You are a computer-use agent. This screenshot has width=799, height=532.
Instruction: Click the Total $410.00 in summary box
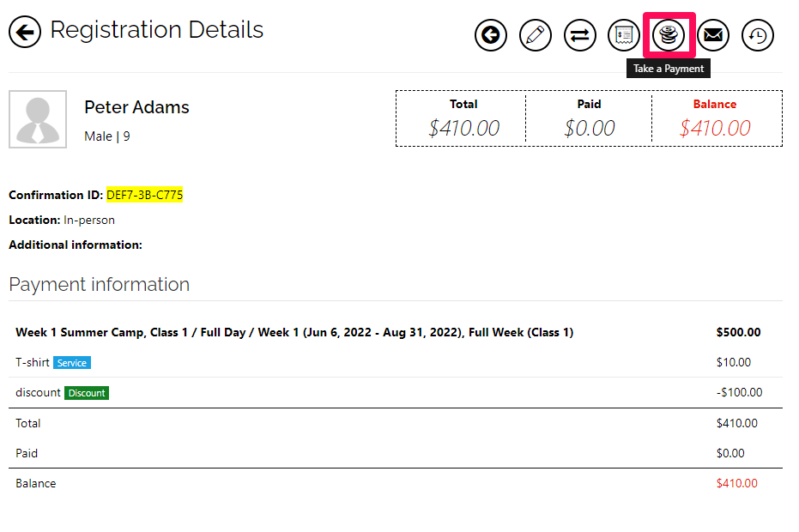tap(463, 128)
